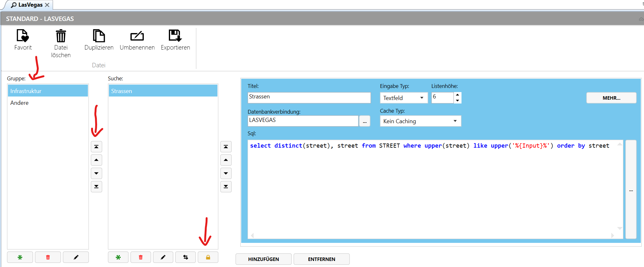Add new search with green asterisk
Viewport: 644px width, 267px height.
[x=118, y=257]
